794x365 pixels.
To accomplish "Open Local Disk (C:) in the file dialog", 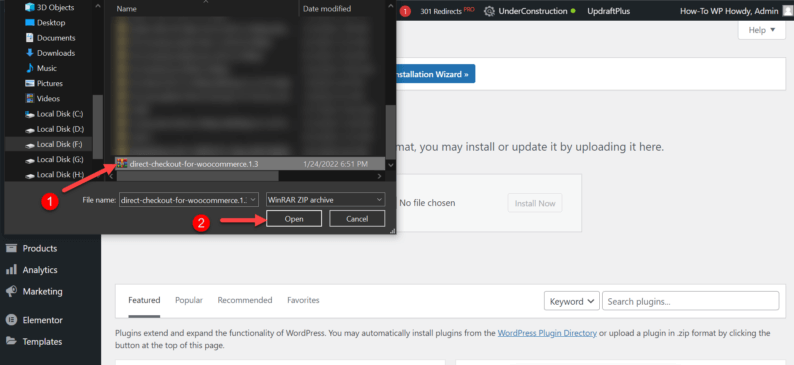I will point(54,114).
